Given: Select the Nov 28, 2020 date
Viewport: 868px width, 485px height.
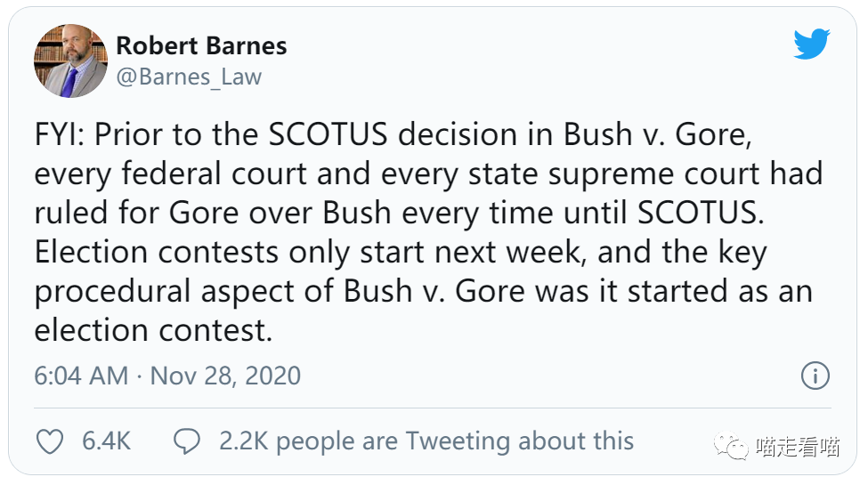Looking at the screenshot, I should (225, 376).
